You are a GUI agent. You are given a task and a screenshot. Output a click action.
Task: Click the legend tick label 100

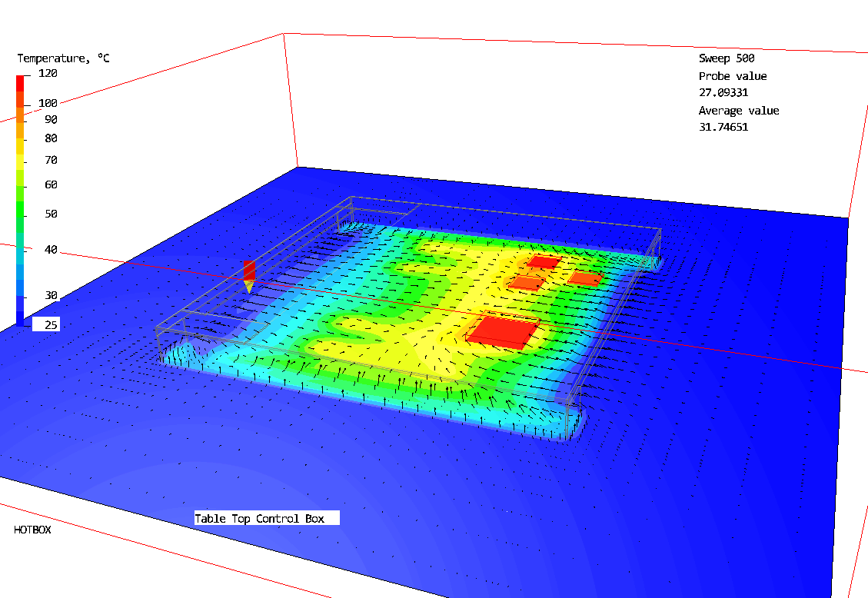(48, 103)
